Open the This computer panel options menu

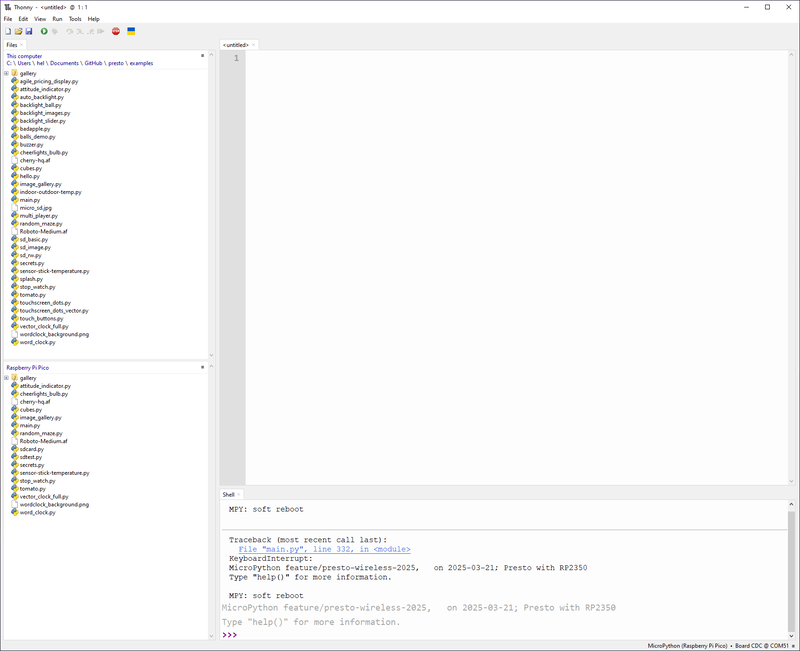coord(202,56)
